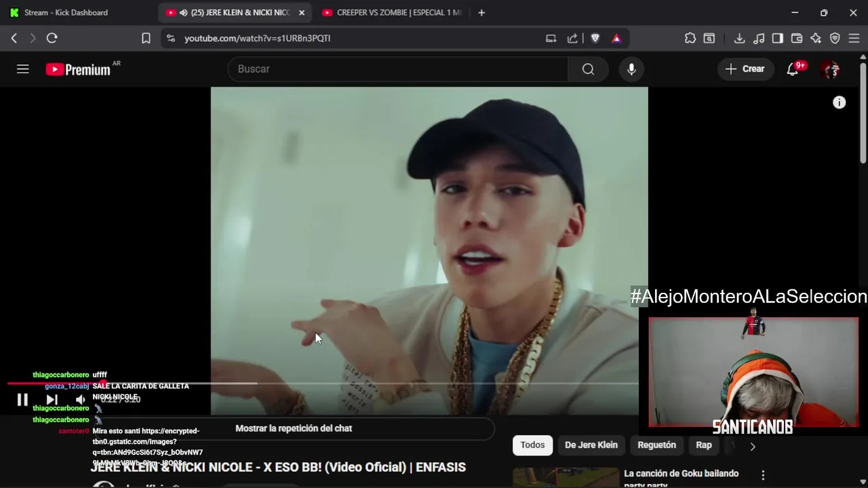Expand more filter chips with arrow
The width and height of the screenshot is (868, 488).
point(752,446)
